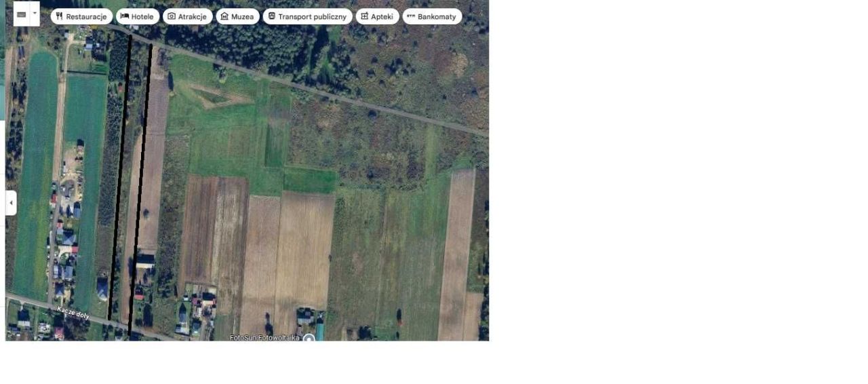Select the Apteki filter chip
868x384 pixels.
(377, 16)
